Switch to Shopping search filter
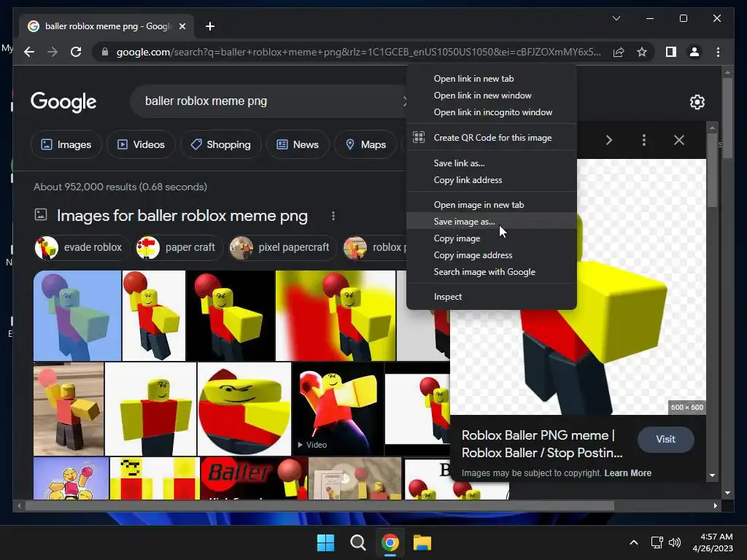Image resolution: width=747 pixels, height=560 pixels. pos(221,144)
